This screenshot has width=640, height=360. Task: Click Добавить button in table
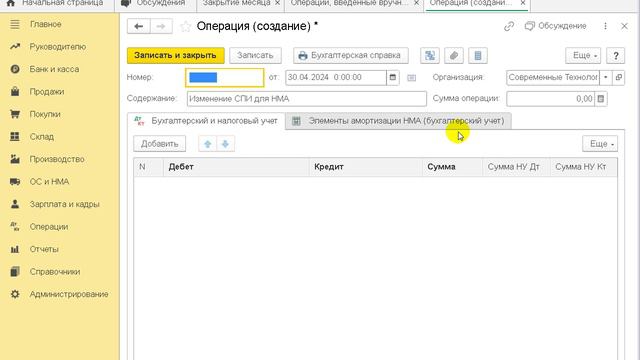click(x=160, y=144)
